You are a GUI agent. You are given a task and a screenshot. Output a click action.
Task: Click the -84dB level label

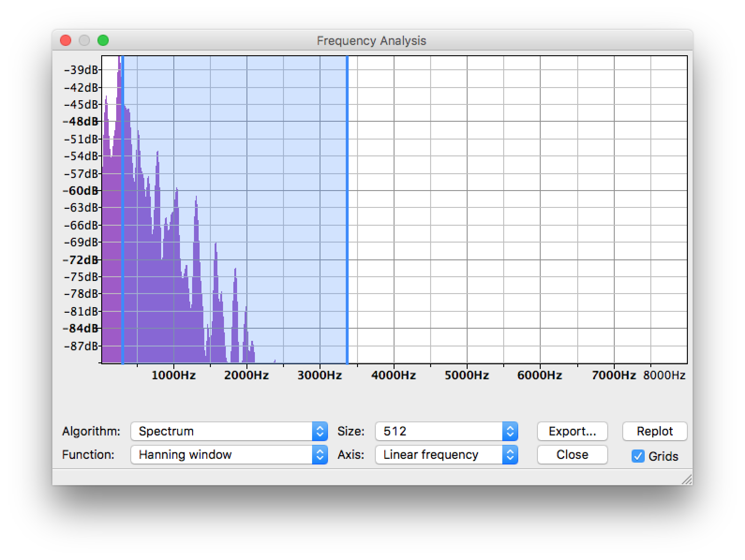(x=81, y=329)
